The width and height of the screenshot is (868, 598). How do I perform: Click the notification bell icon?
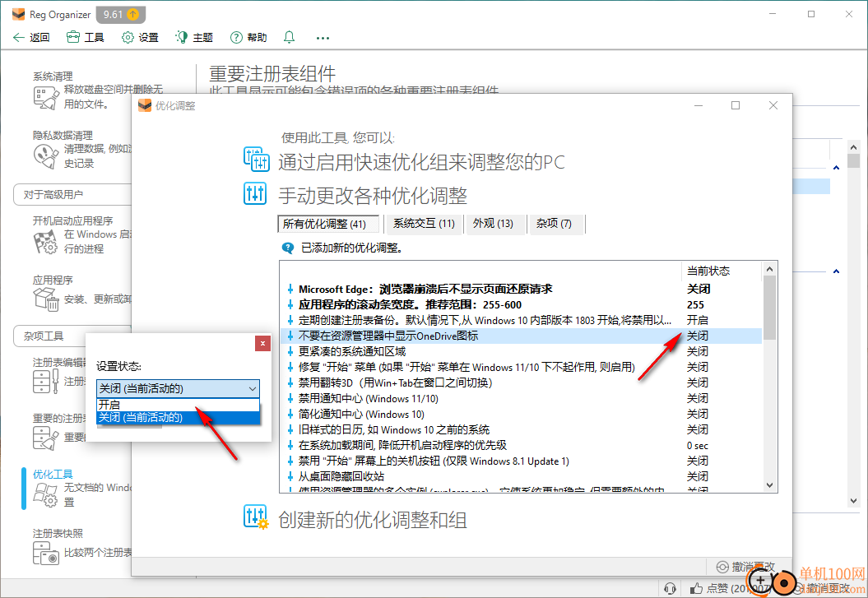[289, 37]
